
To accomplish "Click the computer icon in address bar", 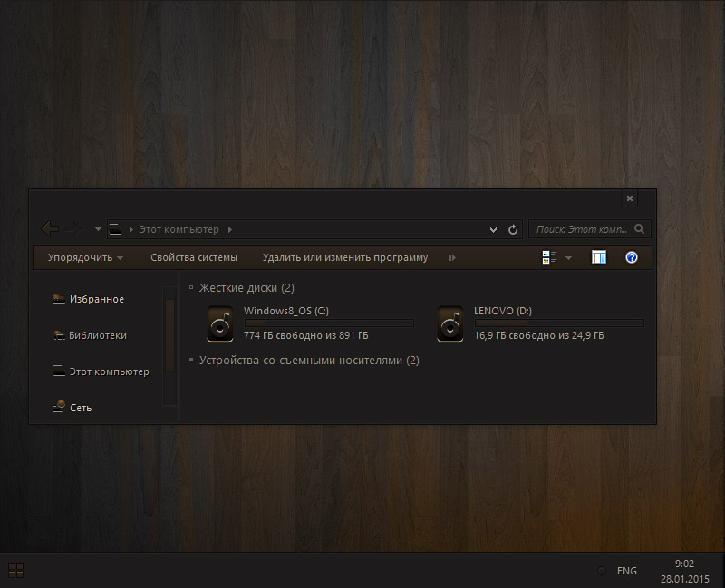I will pyautogui.click(x=116, y=229).
